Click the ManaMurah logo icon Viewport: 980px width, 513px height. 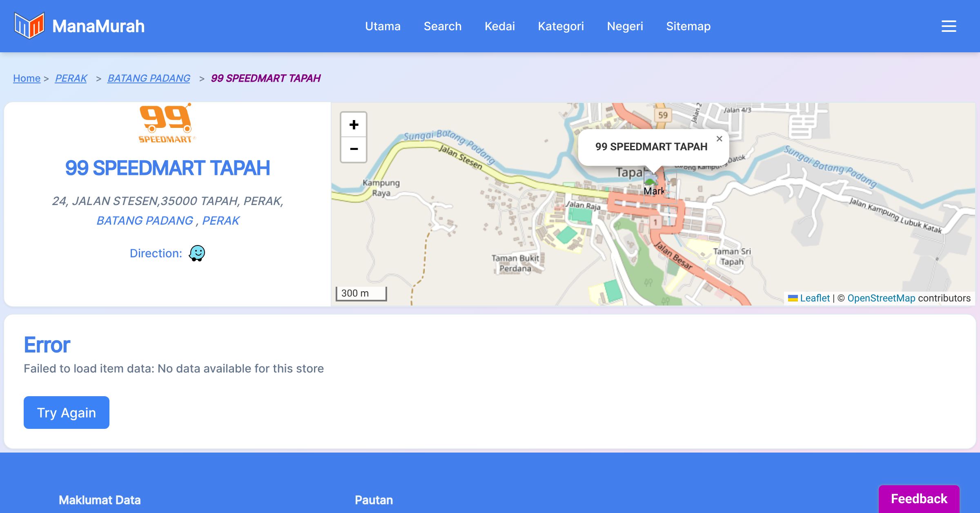coord(29,26)
